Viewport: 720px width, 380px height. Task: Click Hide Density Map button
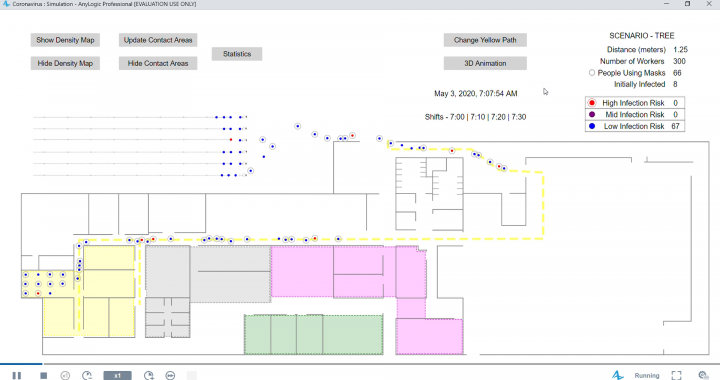65,63
